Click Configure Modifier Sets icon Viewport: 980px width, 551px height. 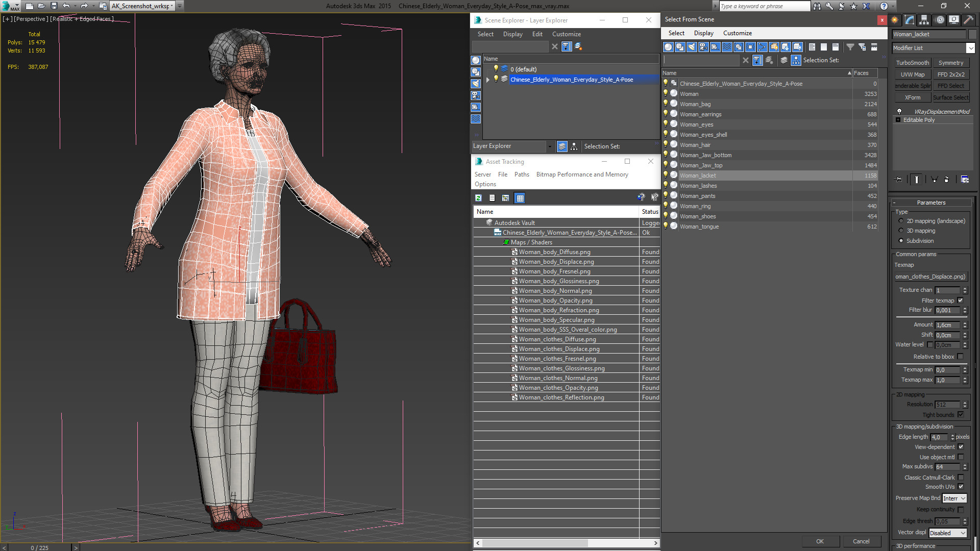click(x=965, y=180)
